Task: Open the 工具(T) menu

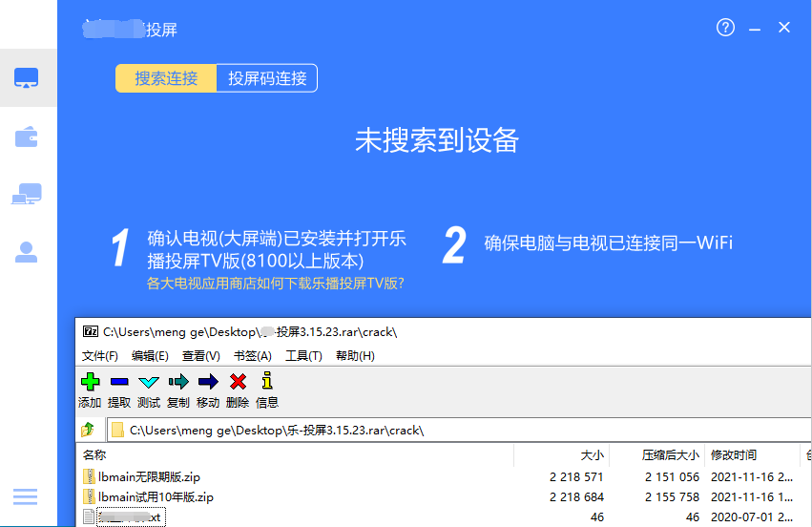Action: pos(303,356)
